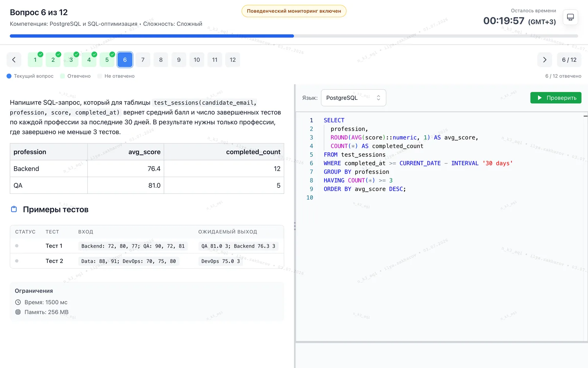
Task: Click the '30 days' string literal in editor
Action: [x=498, y=163]
